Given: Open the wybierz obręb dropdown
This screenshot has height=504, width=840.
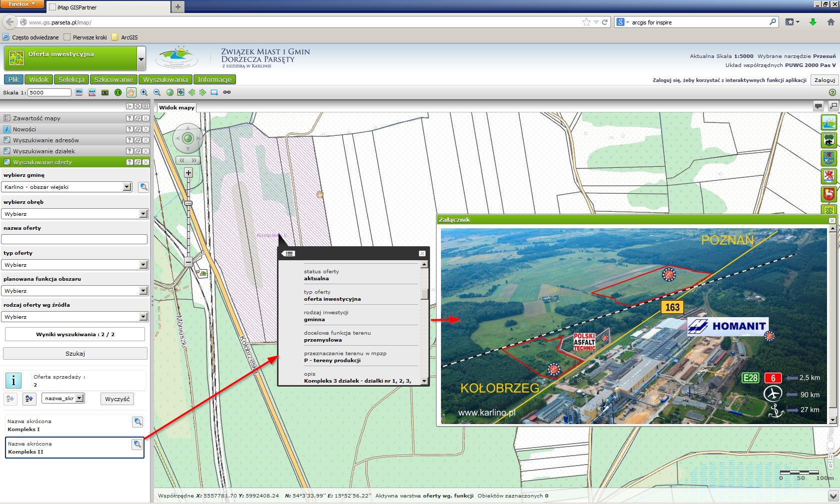Looking at the screenshot, I should tap(143, 214).
